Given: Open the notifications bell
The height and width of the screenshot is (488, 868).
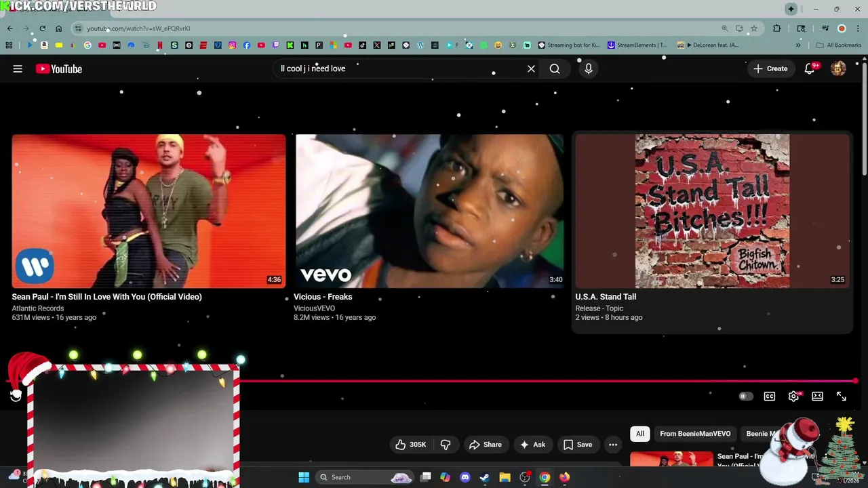Looking at the screenshot, I should point(810,68).
